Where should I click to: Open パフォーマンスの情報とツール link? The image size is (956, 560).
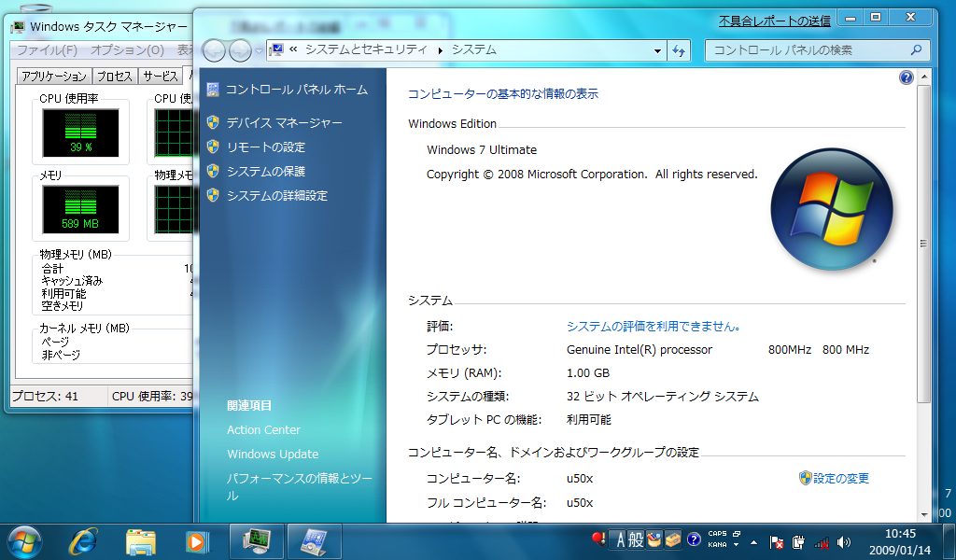tap(300, 487)
